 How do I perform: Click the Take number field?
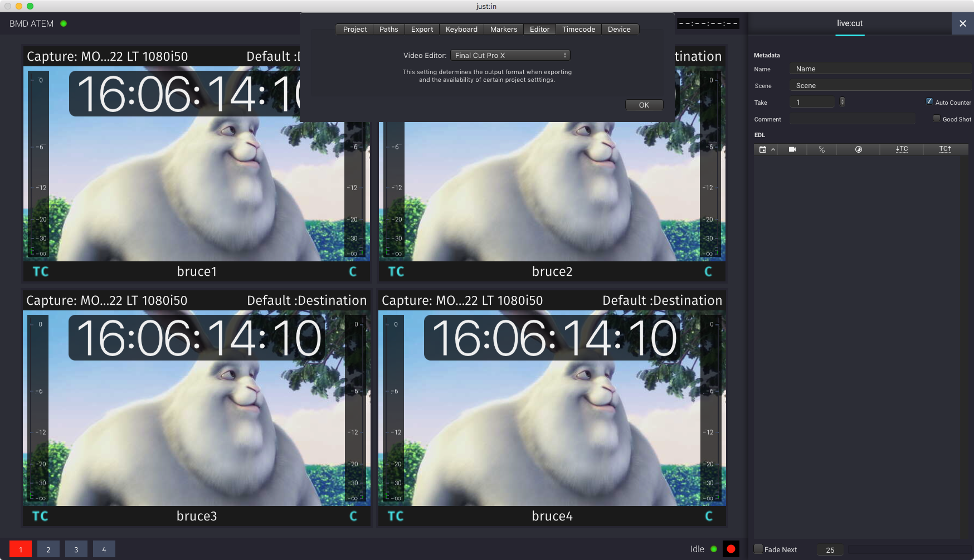click(x=812, y=102)
